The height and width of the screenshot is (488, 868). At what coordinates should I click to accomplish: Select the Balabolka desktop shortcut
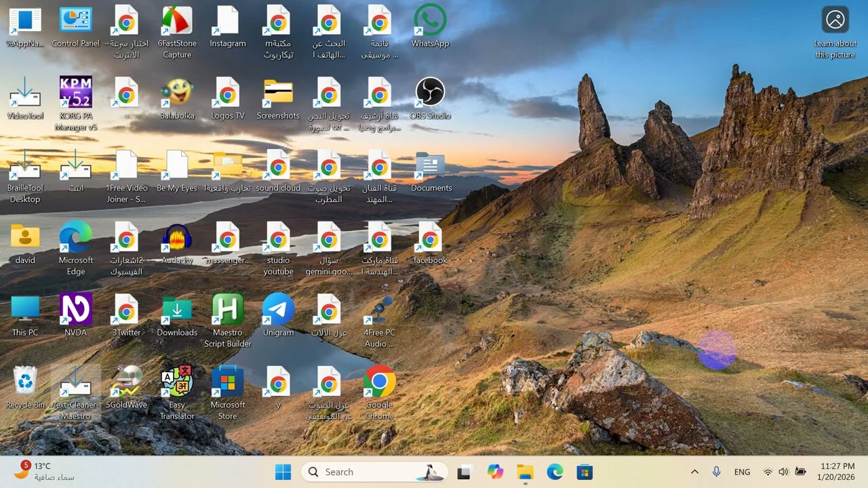tap(177, 99)
